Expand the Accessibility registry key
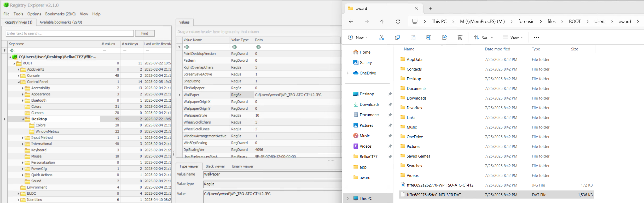This screenshot has width=644, height=203. [x=22, y=88]
